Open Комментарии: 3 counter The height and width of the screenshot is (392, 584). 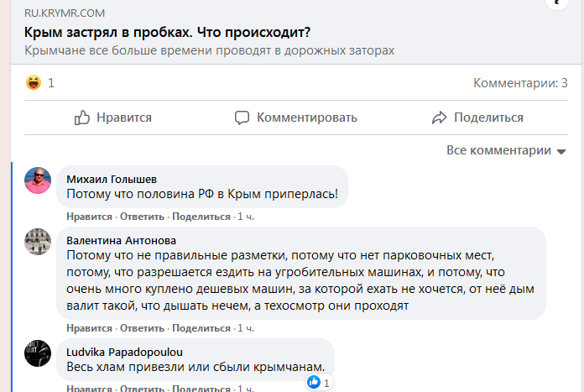[520, 83]
